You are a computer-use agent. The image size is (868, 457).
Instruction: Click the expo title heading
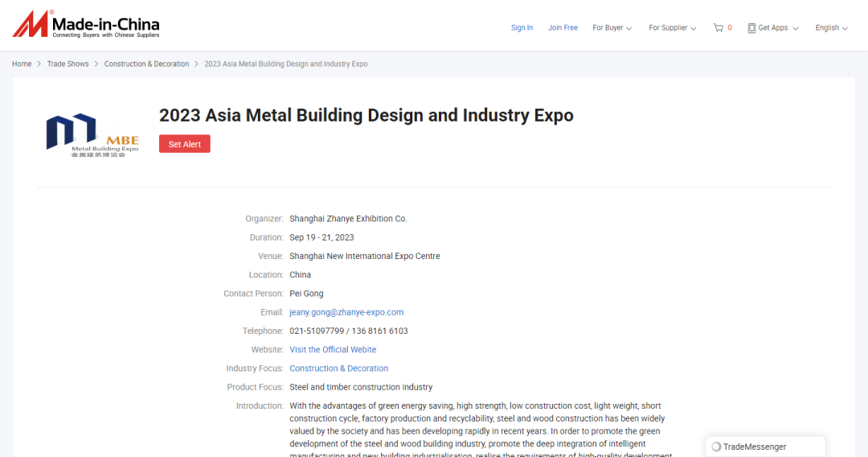pos(366,115)
